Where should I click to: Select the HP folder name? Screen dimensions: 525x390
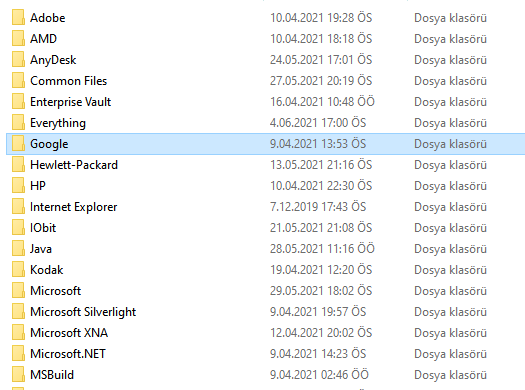click(x=38, y=186)
